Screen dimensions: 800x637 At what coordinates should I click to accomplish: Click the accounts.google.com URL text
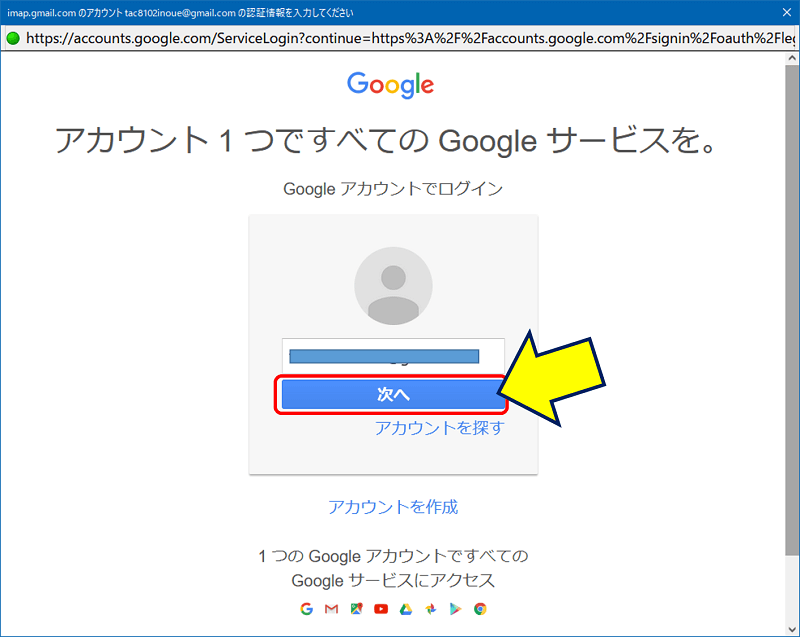[410, 38]
